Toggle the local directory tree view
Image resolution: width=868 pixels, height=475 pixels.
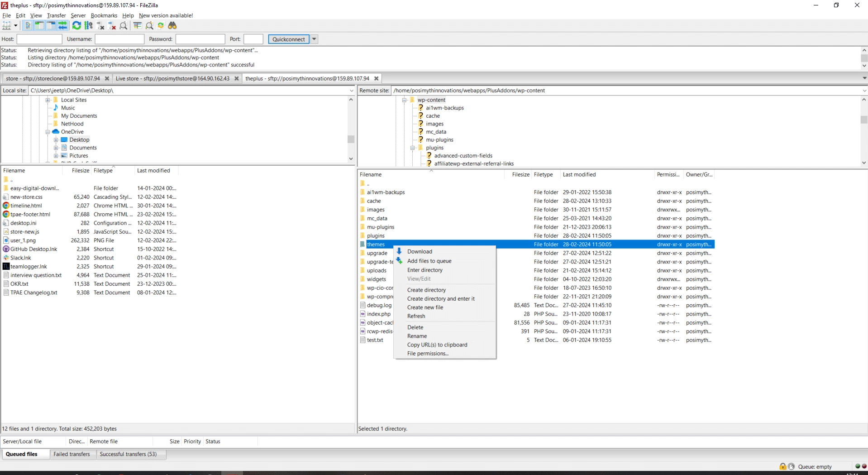click(39, 26)
